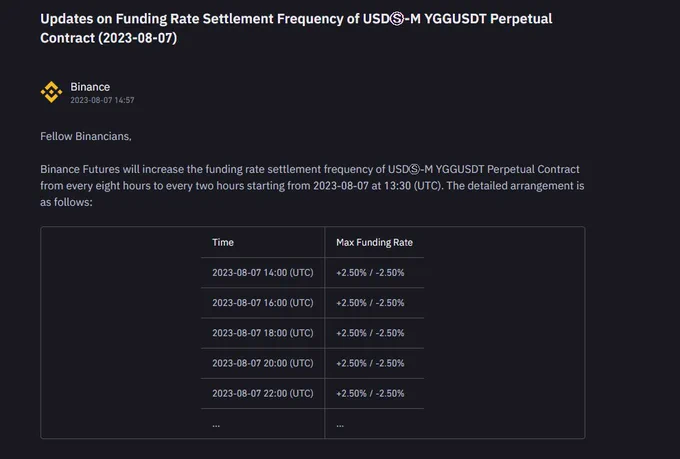The image size is (680, 459).
Task: Select the 2023-08-07 20:00 (UTC) cell
Action: (x=262, y=363)
